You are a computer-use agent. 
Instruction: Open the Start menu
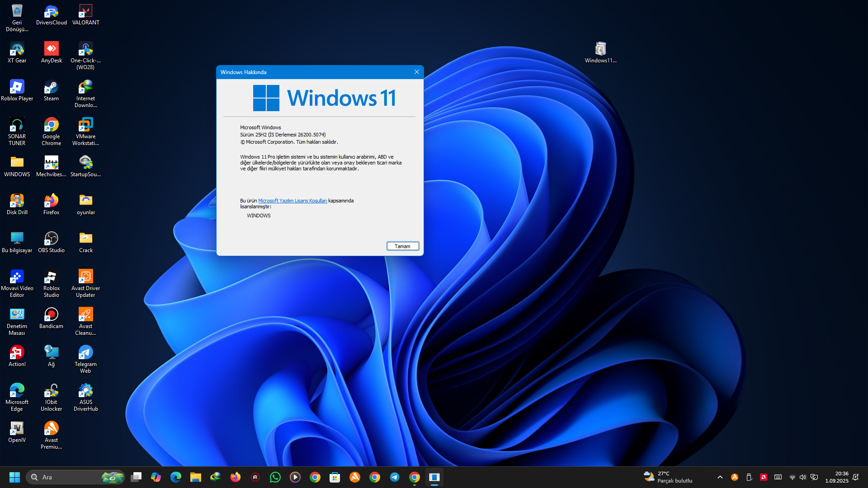click(x=14, y=477)
